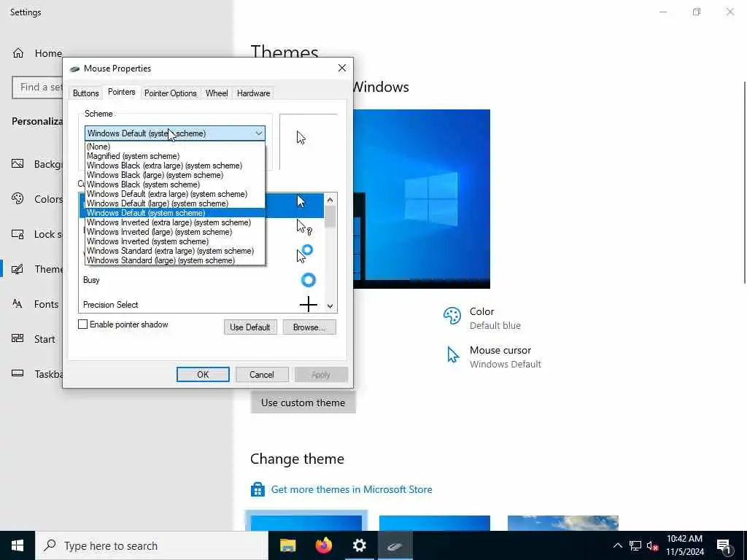Select the Working in Background pointer
Viewport: 747px width, 560px height.
coord(304,253)
